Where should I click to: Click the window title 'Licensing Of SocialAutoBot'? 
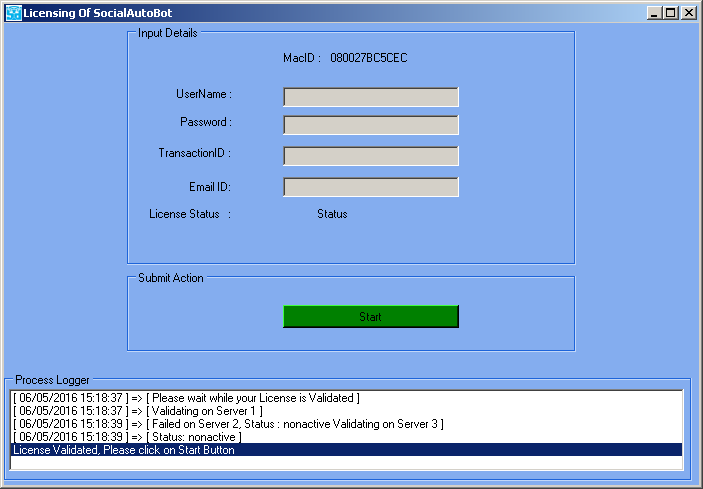[98, 13]
